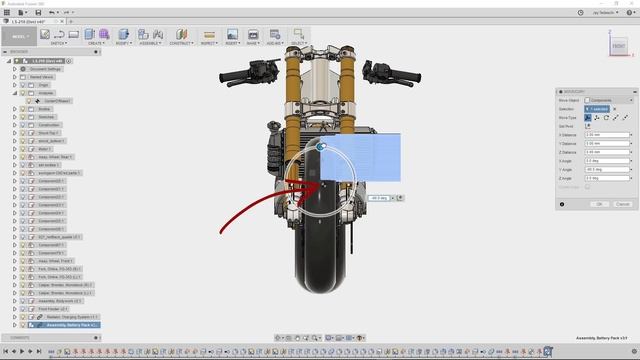640x360 pixels.
Task: Expand the Document Settings node
Action: [x=15, y=69]
